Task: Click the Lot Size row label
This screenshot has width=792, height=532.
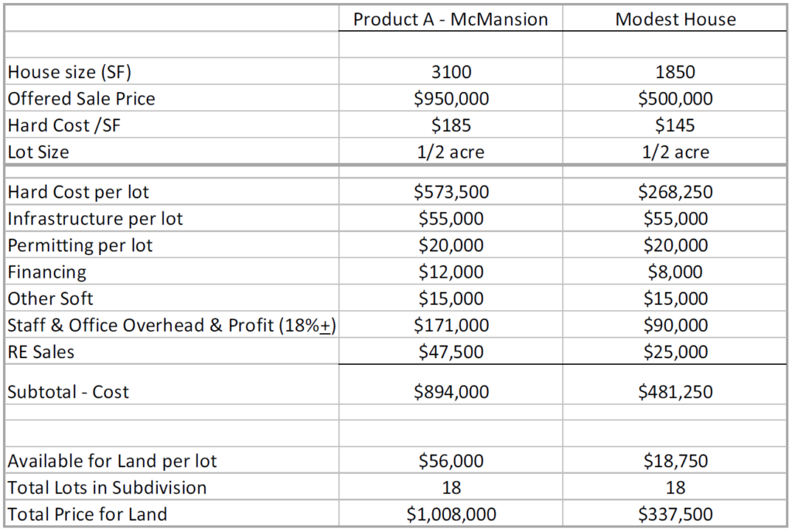Action: coord(39,152)
